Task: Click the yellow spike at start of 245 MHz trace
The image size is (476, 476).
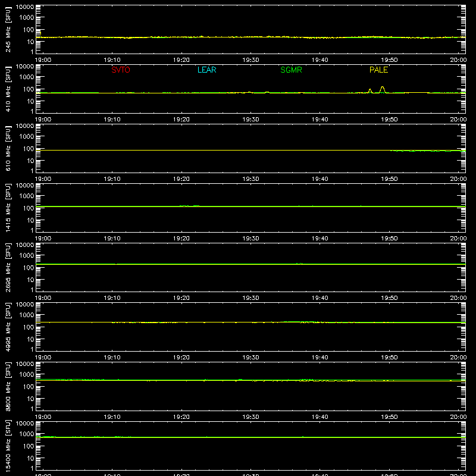Action: pos(40,33)
